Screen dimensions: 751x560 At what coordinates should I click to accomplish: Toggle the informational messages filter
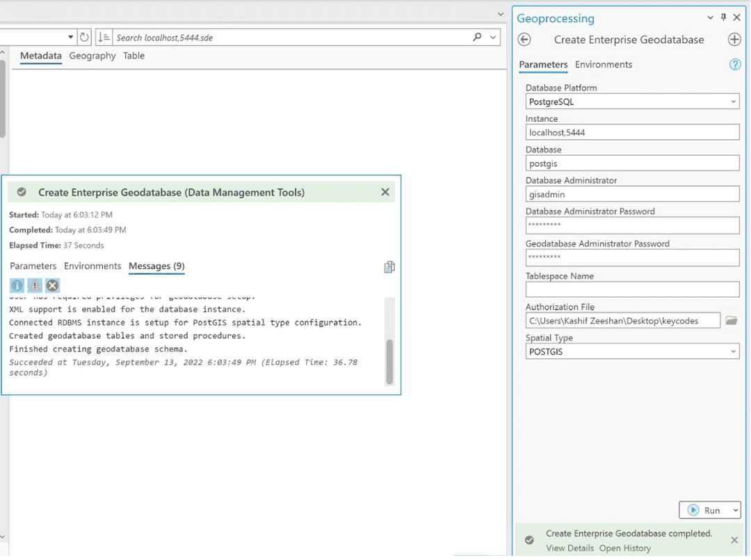(x=17, y=285)
